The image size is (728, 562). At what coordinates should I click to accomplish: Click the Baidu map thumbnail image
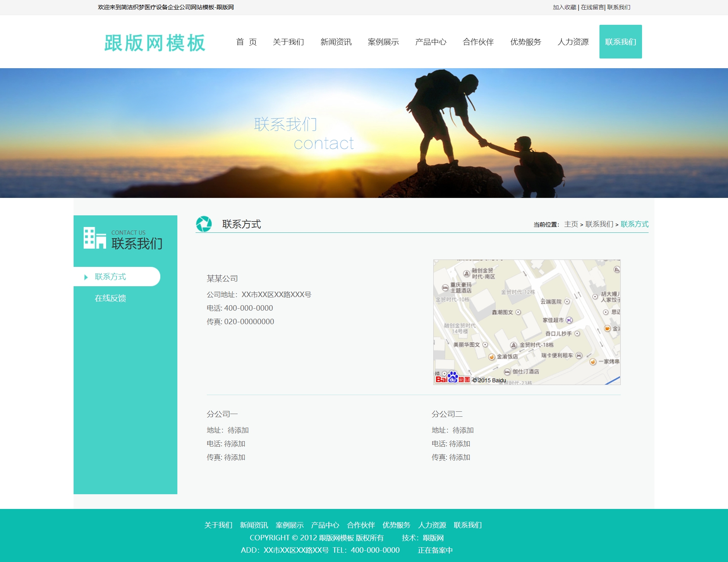527,321
